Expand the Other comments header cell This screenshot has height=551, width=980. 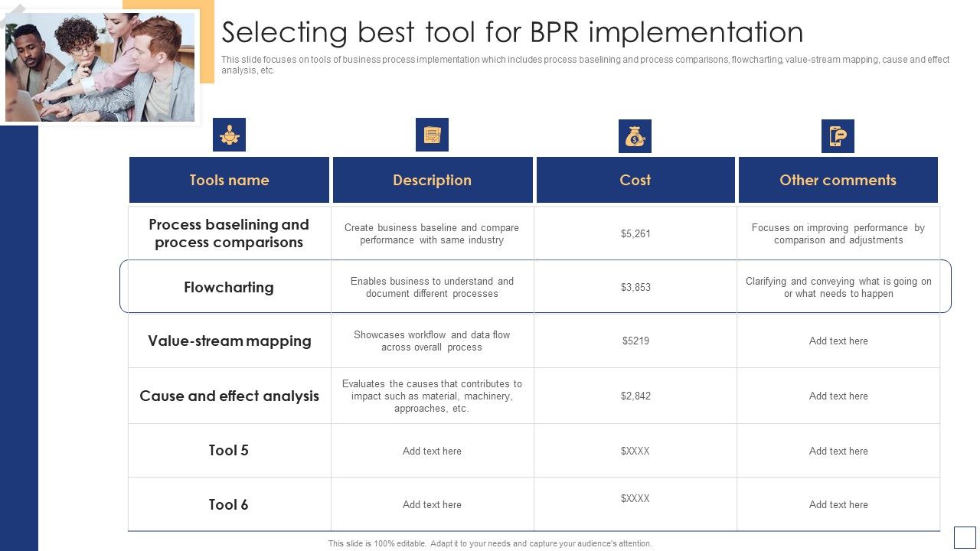(x=838, y=179)
